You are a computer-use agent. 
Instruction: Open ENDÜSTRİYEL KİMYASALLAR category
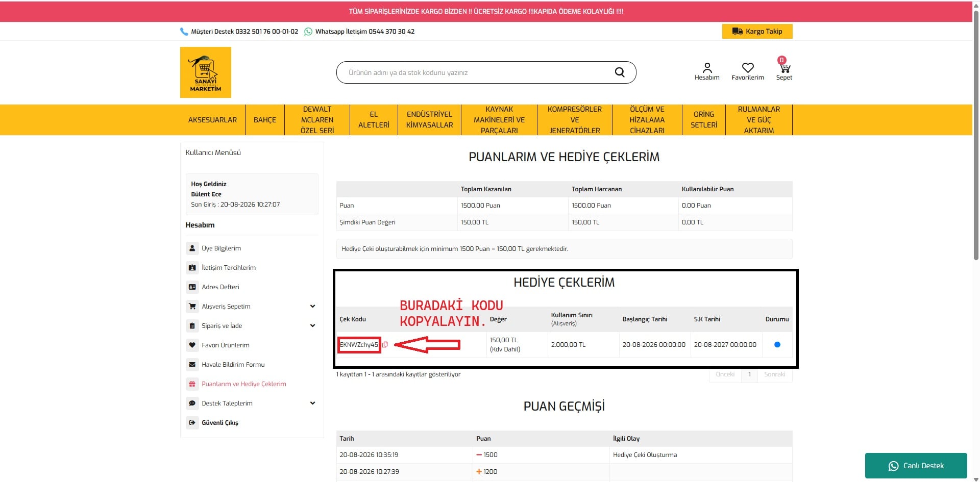click(429, 120)
